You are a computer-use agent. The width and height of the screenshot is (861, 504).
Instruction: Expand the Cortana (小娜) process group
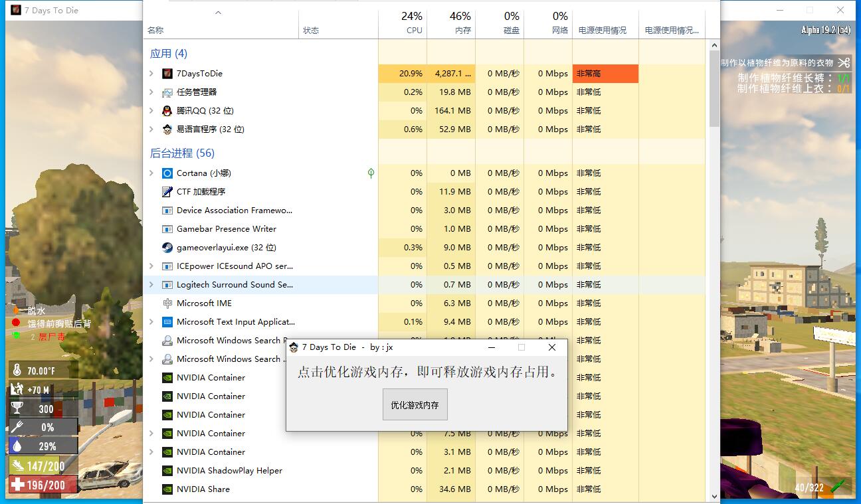click(151, 173)
